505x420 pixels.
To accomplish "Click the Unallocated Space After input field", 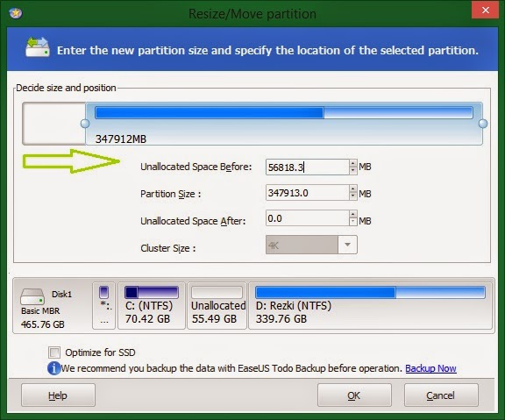I will tap(308, 218).
